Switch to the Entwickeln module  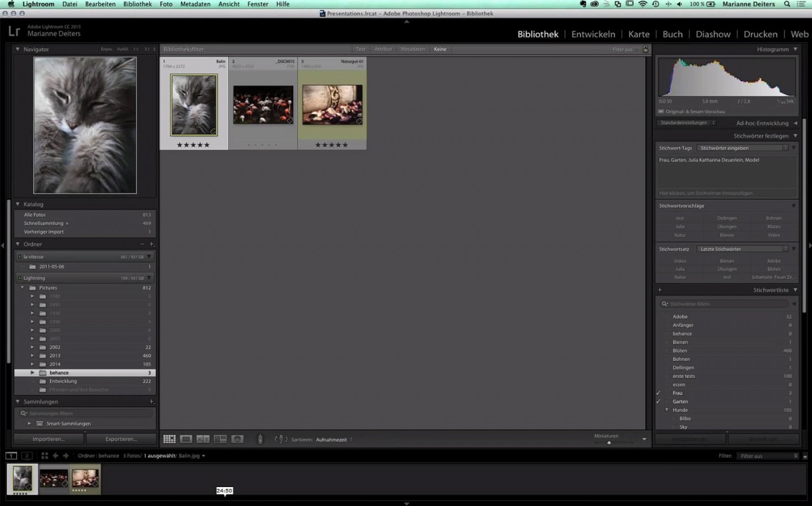pyautogui.click(x=593, y=34)
